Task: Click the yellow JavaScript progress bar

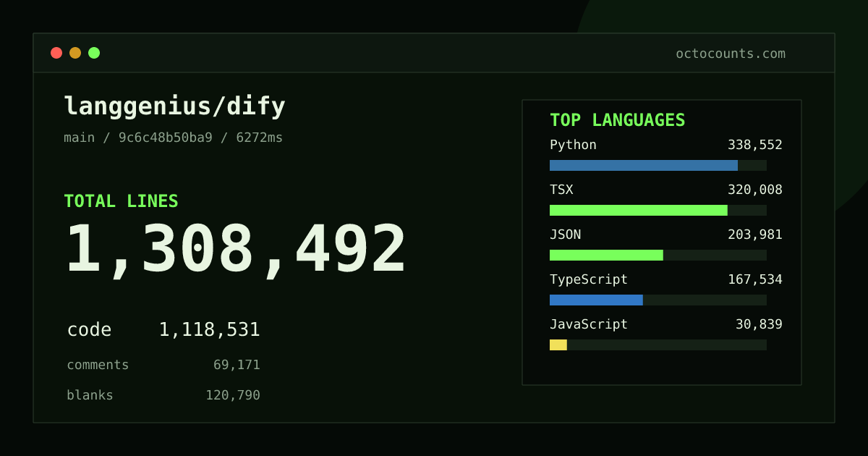Action: pos(558,345)
